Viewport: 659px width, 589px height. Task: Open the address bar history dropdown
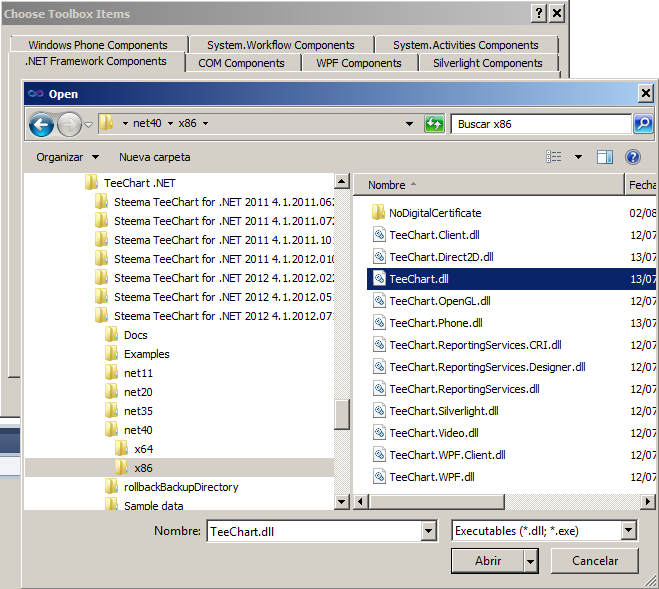(x=409, y=124)
